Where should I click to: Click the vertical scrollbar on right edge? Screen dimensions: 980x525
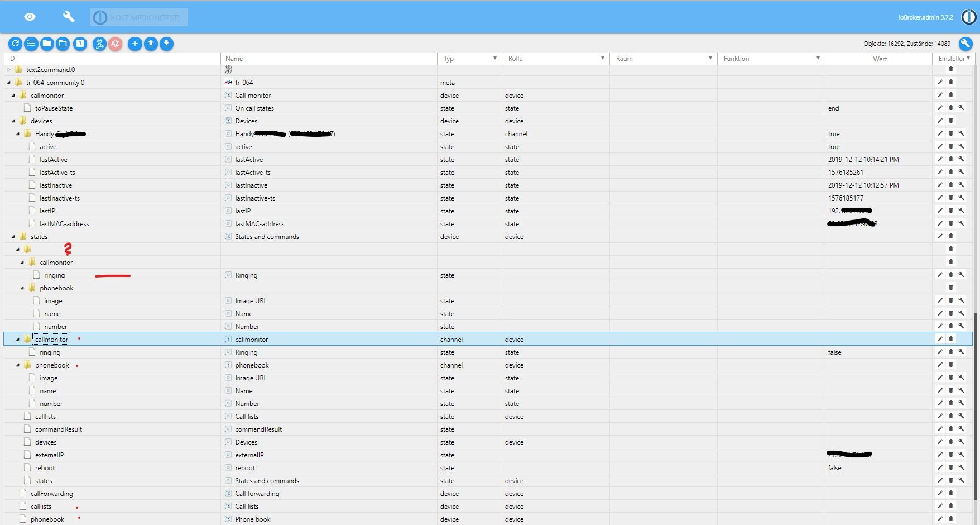pyautogui.click(x=976, y=405)
